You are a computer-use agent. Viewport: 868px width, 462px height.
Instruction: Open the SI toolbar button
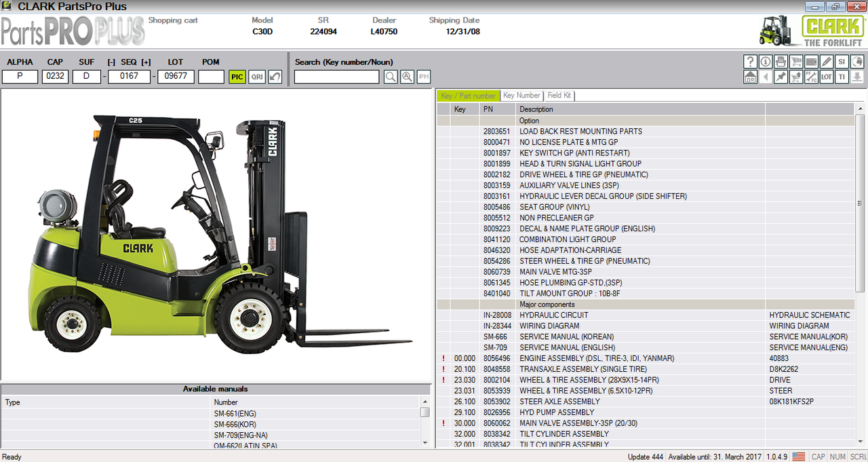pos(842,62)
